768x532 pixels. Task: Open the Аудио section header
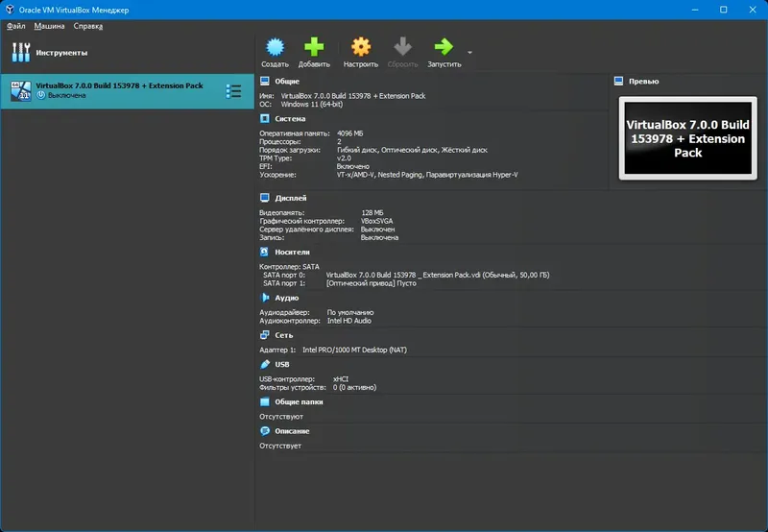pyautogui.click(x=286, y=298)
